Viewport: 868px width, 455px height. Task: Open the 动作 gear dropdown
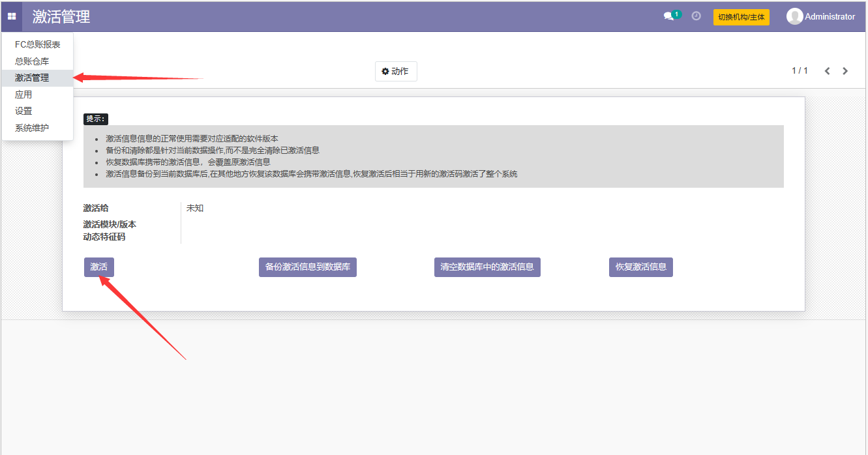[x=395, y=71]
